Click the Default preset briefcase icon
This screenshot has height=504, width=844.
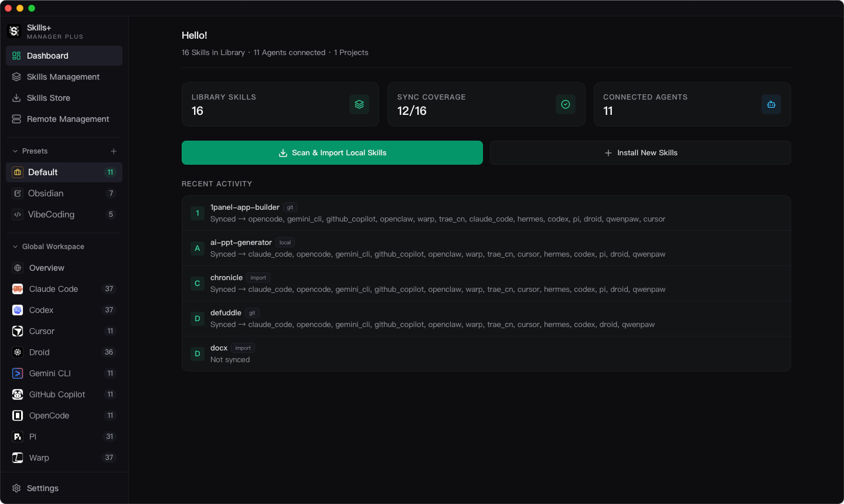click(18, 172)
